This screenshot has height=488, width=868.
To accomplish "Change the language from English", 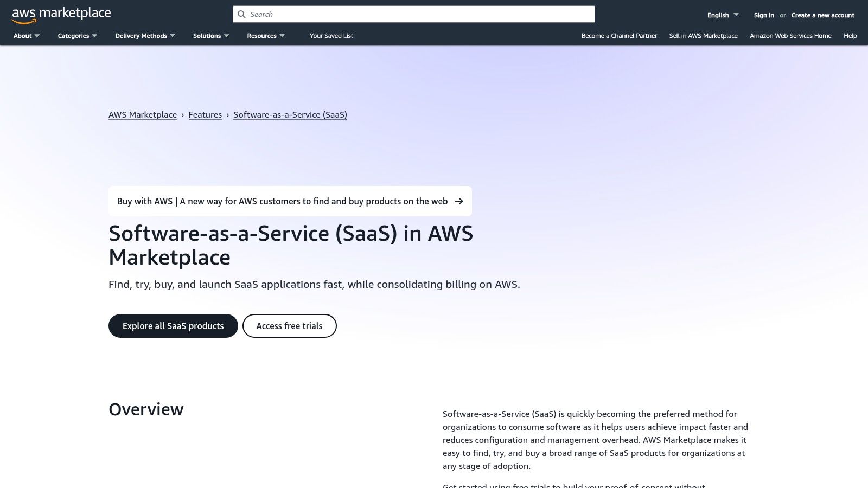I will 722,15.
